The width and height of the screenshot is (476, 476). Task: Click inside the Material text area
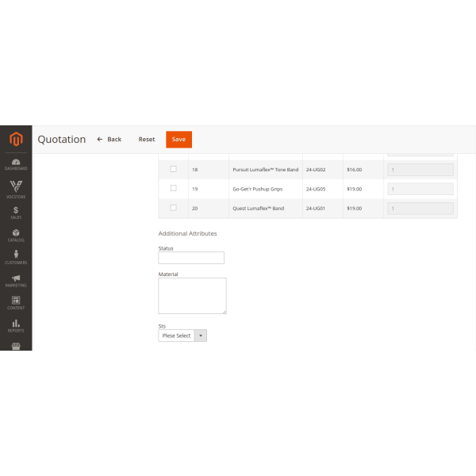point(192,295)
